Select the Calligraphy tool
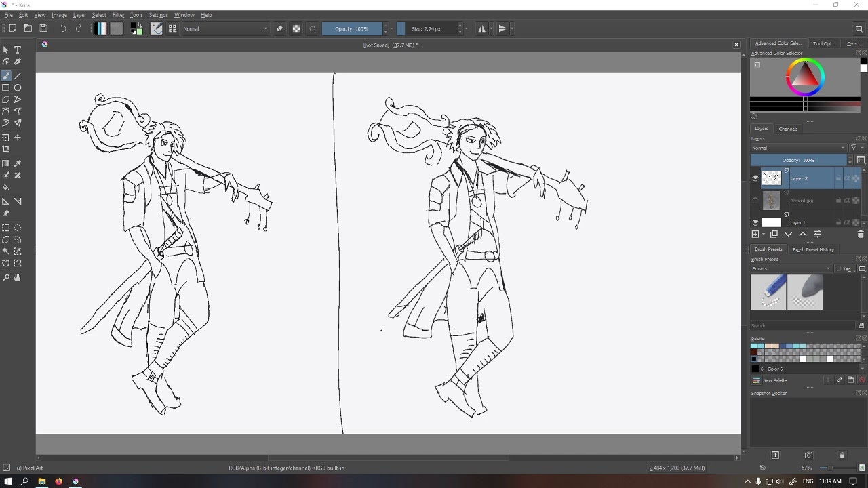 [x=18, y=62]
